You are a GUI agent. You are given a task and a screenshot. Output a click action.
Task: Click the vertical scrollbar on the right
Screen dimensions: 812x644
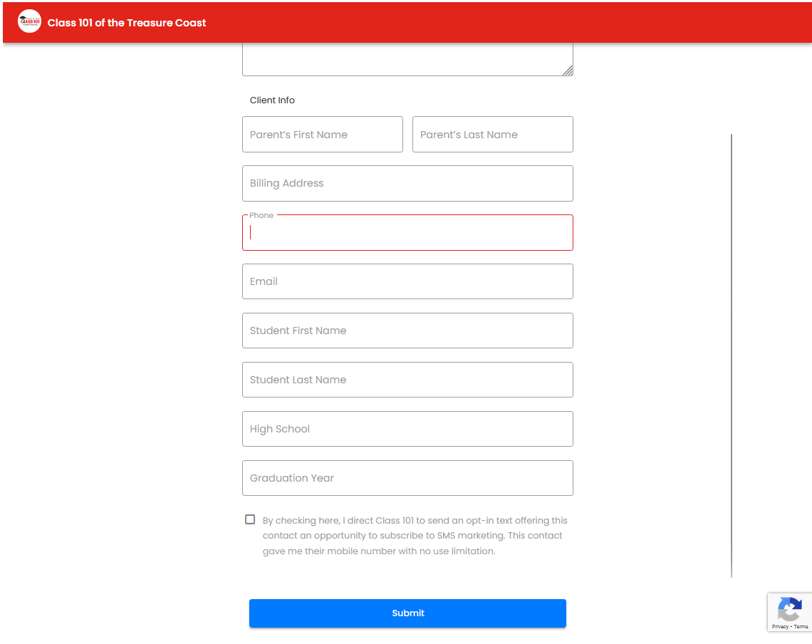[732, 355]
